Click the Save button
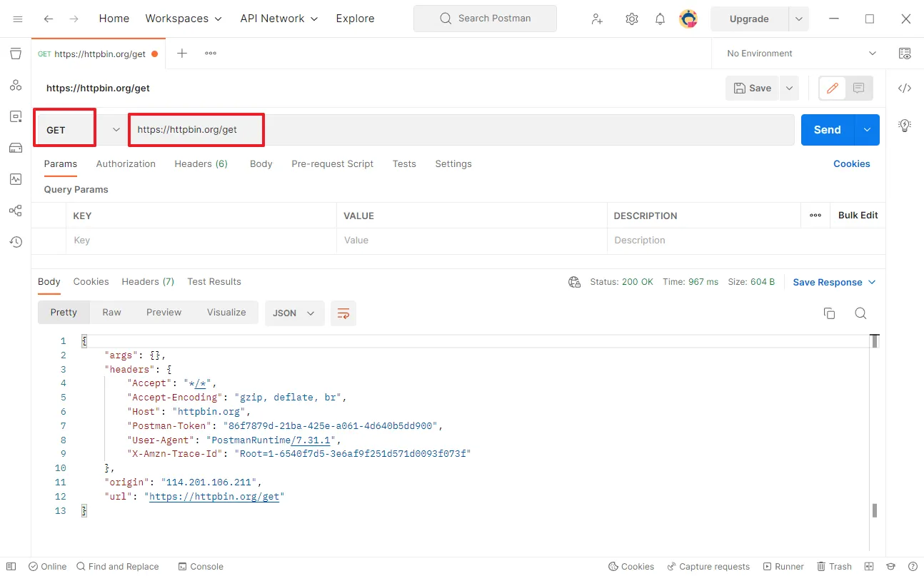Viewport: 924px width, 576px height. [753, 89]
